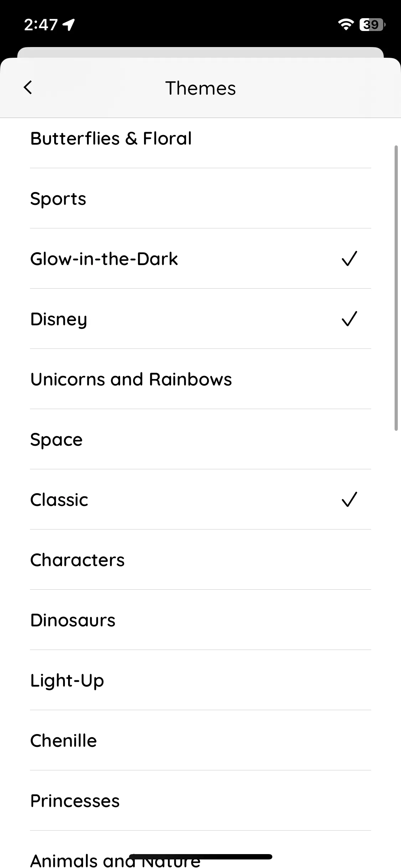Select the Characters theme
Viewport: 401px width, 868px height.
click(200, 560)
